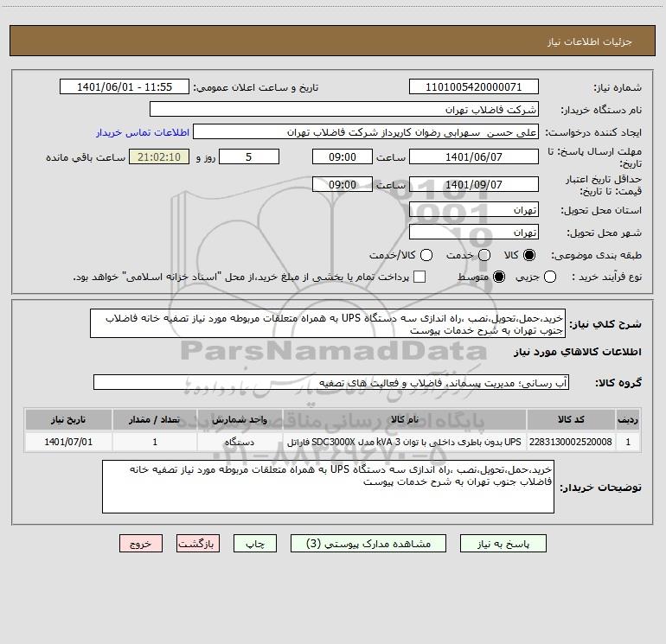Click the تعداد / مقدار column header
This screenshot has width=666, height=644.
point(155,419)
